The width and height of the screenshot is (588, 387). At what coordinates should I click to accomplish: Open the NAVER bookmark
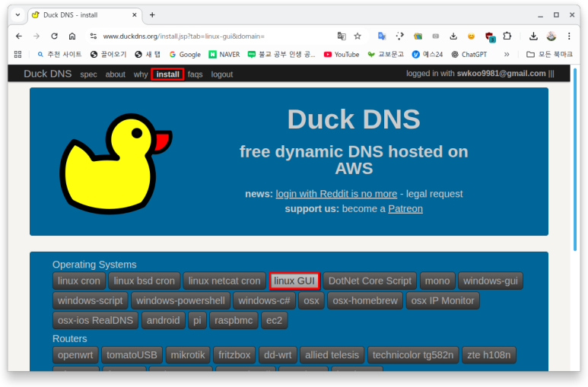coord(224,55)
